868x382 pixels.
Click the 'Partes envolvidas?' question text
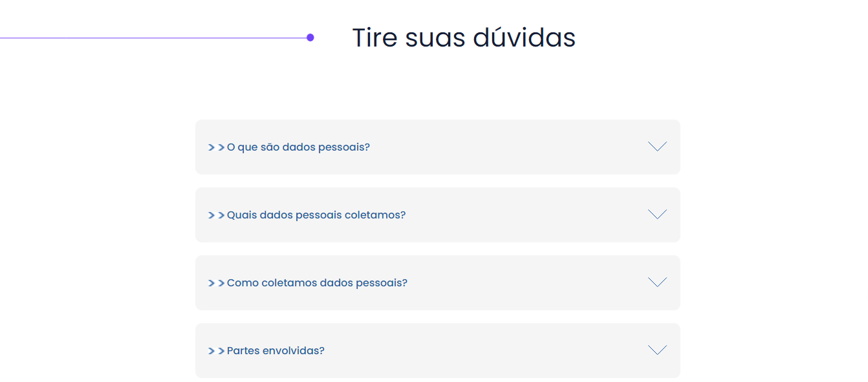[x=276, y=351]
